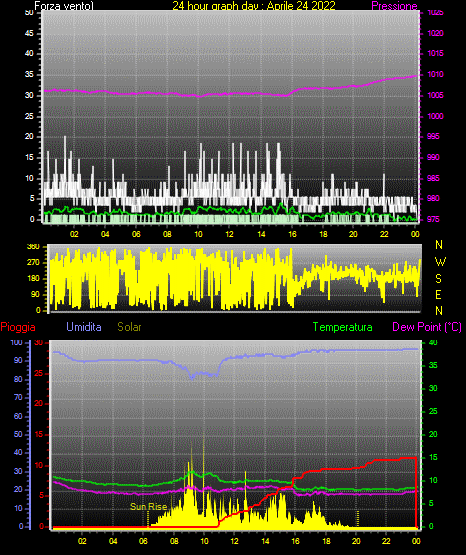This screenshot has height=555, width=466.
Task: Select the 24 hour graph day title
Action: tap(254, 6)
